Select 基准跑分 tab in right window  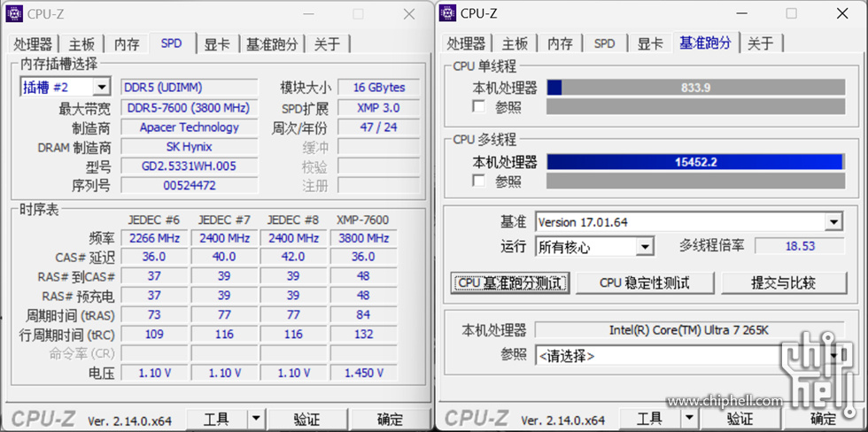706,42
